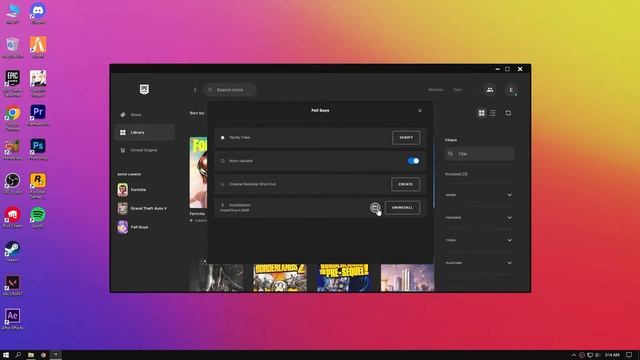640x360 pixels.
Task: Select the HandBrake desktop shortcut
Action: click(x=13, y=149)
